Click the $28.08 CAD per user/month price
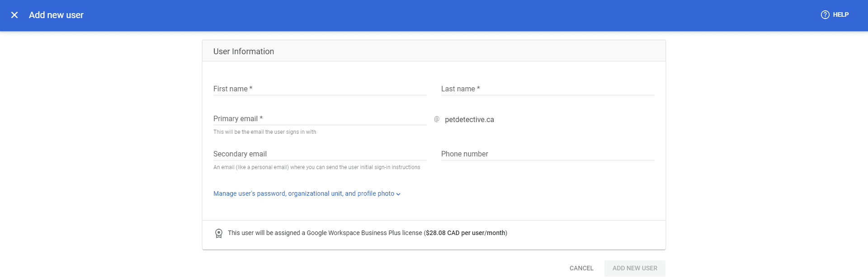This screenshot has height=278, width=868. [x=465, y=233]
